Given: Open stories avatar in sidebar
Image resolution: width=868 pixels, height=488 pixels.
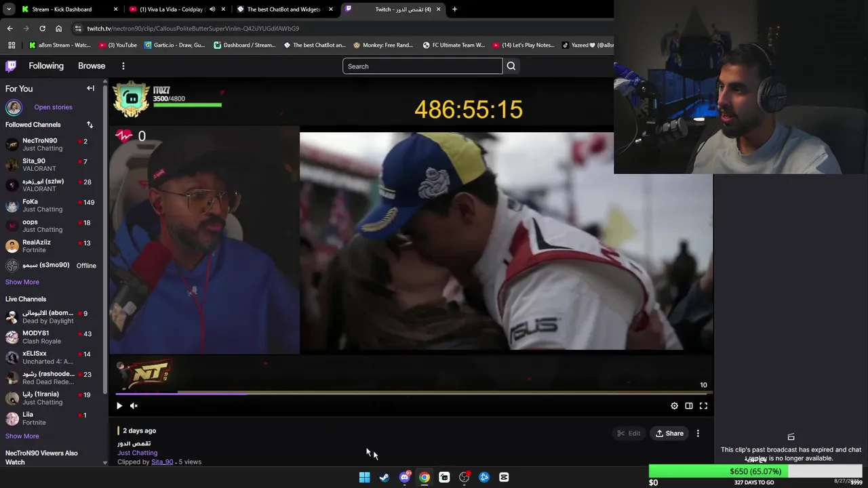Looking at the screenshot, I should coord(14,107).
